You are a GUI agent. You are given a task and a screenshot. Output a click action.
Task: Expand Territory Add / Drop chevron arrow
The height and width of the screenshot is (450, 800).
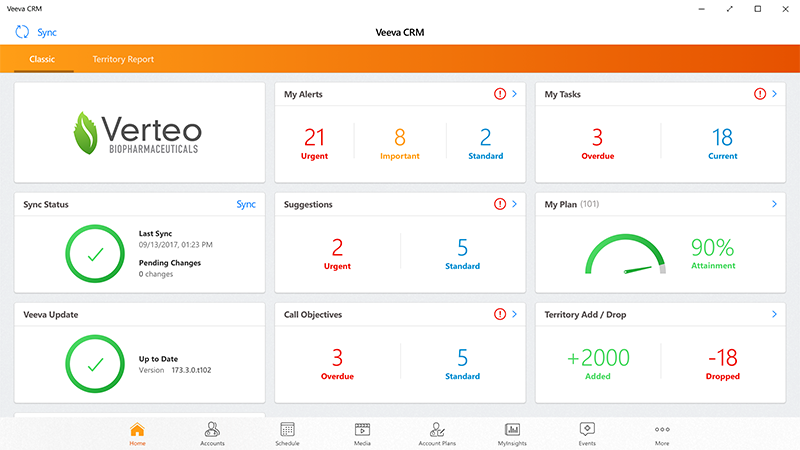(774, 315)
